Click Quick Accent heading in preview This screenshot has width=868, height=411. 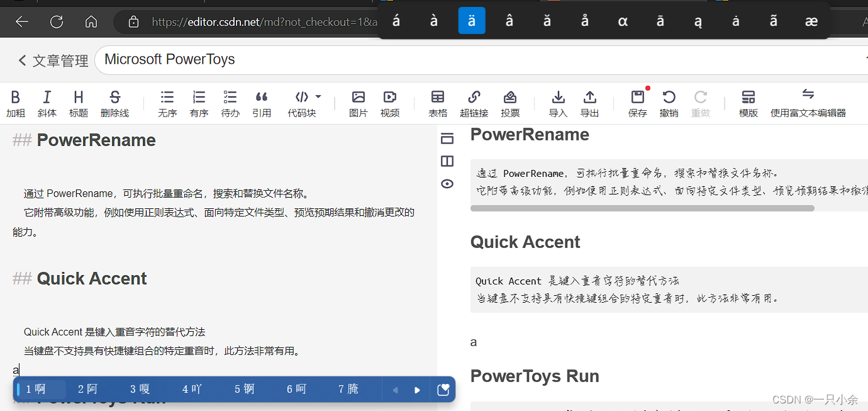(525, 242)
